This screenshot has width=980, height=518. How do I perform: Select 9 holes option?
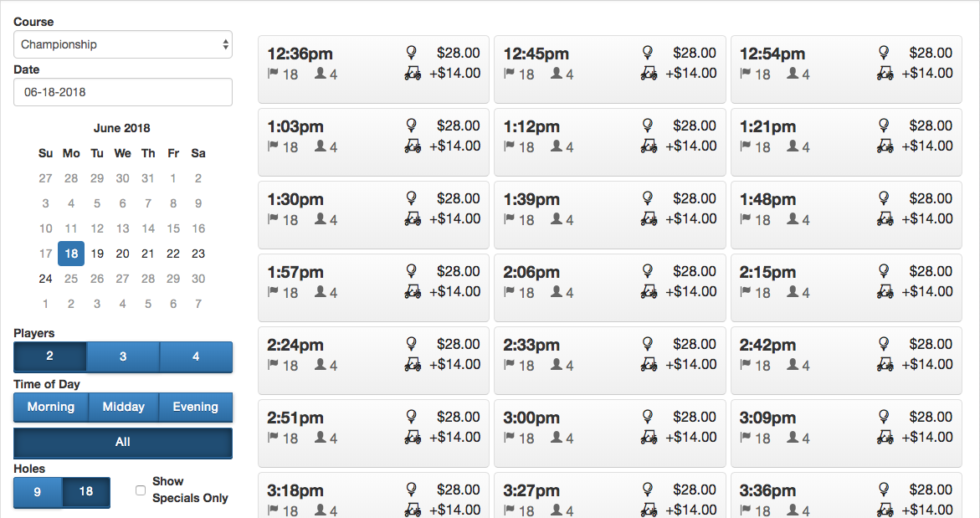click(38, 492)
